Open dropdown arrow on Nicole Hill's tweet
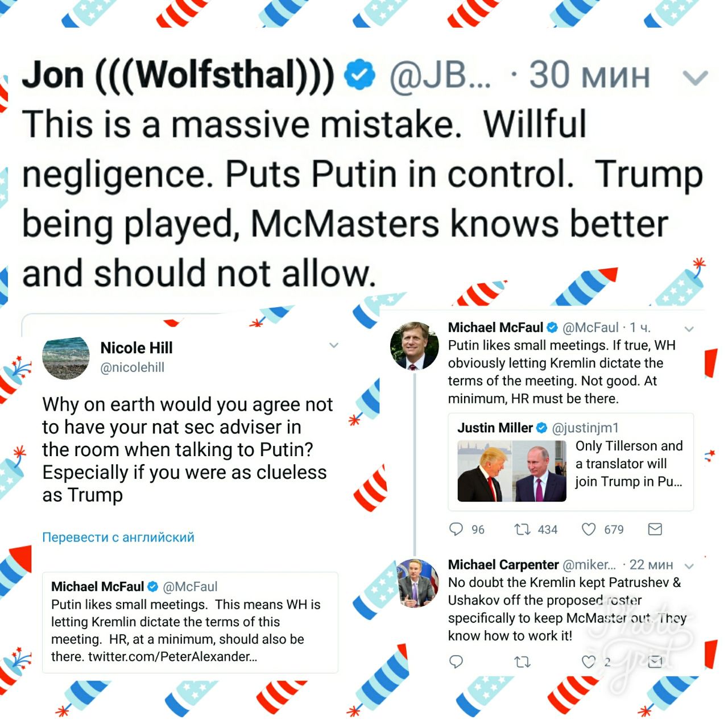Viewport: 728px width, 728px height. [x=334, y=345]
